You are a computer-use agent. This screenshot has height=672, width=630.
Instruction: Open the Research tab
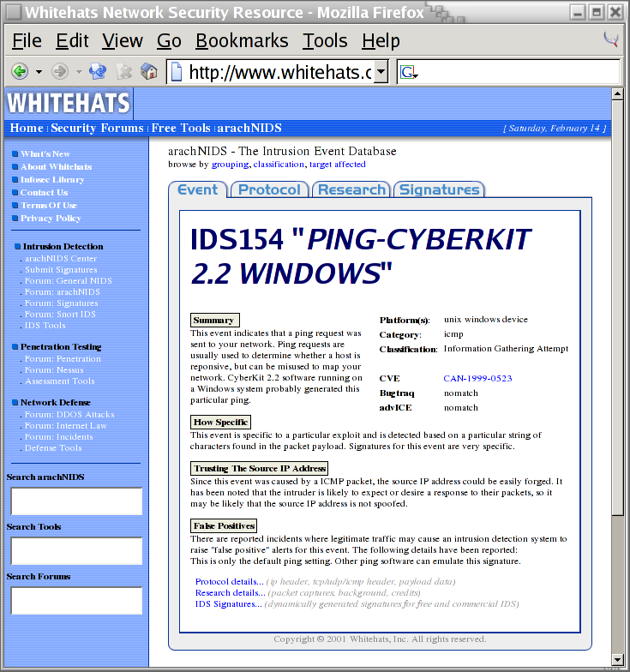[351, 189]
